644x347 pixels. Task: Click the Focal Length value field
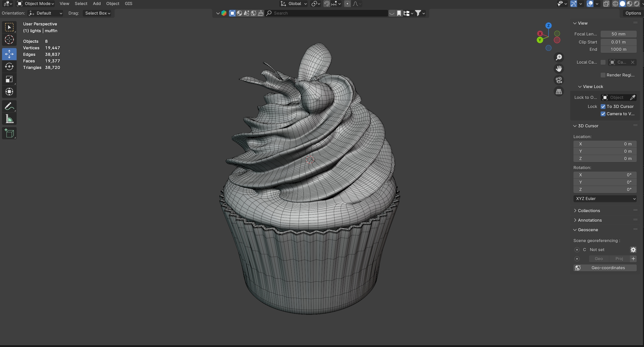(618, 34)
